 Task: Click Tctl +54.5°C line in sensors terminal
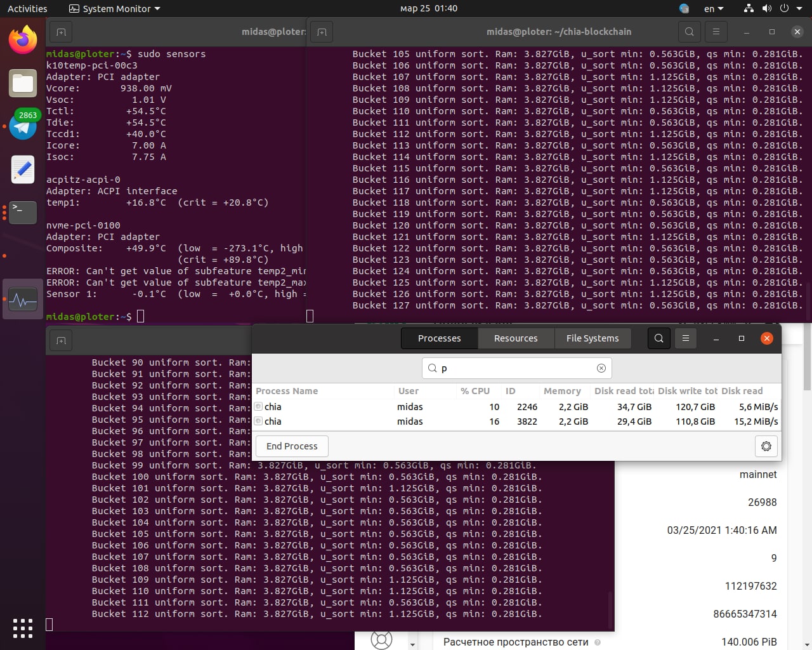click(x=106, y=111)
